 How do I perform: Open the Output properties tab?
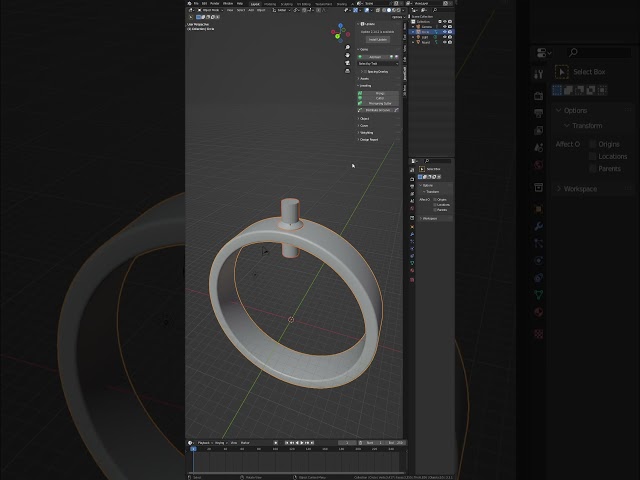point(412,187)
